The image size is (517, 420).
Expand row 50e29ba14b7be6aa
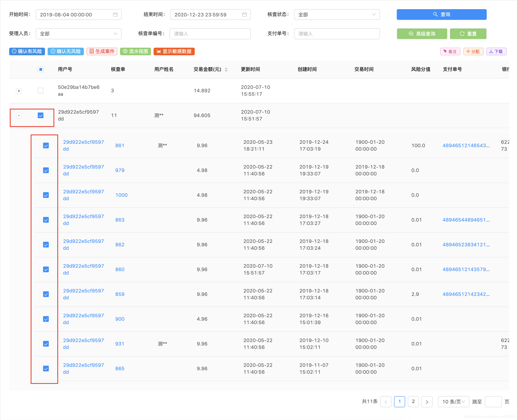[x=19, y=91]
